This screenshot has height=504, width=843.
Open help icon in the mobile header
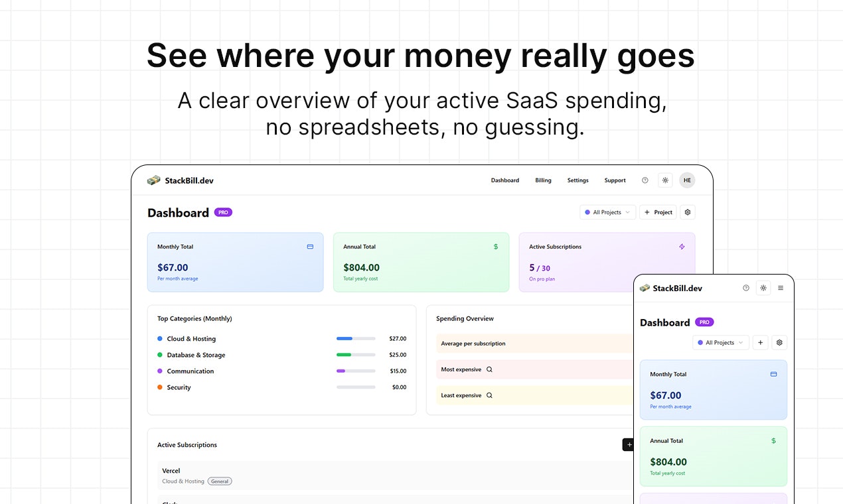(x=745, y=288)
